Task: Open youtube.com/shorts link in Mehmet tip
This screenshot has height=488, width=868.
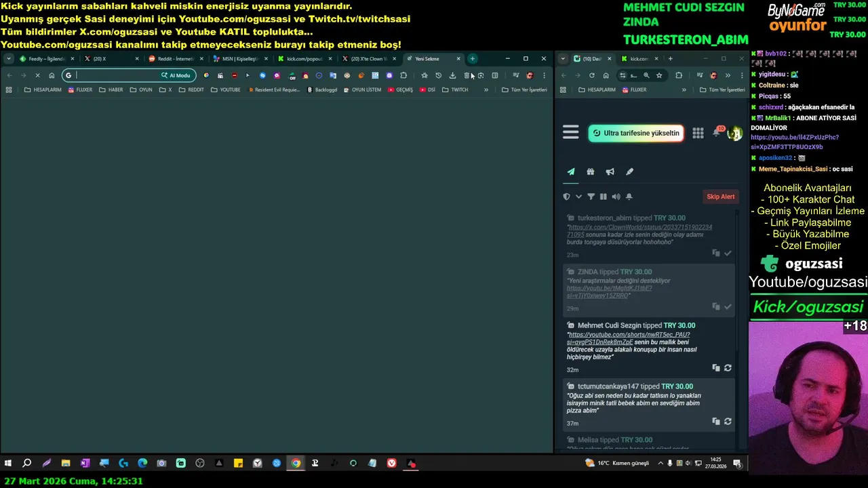Action: click(x=629, y=338)
